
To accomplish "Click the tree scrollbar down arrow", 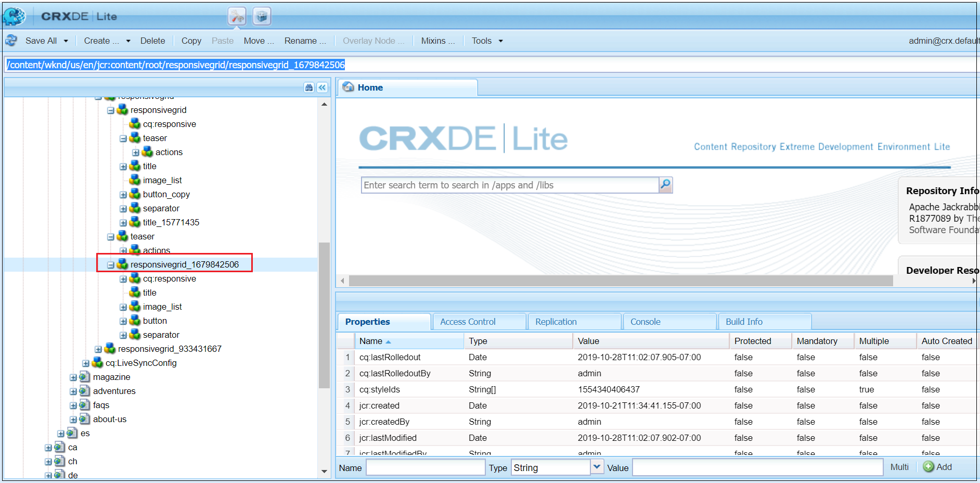I will pos(324,472).
